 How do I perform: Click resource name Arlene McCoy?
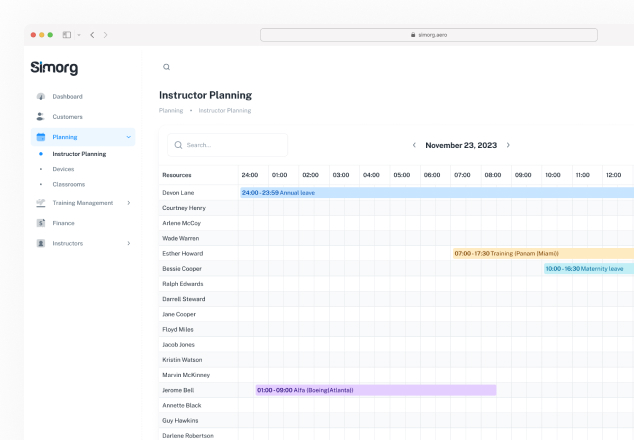click(182, 223)
